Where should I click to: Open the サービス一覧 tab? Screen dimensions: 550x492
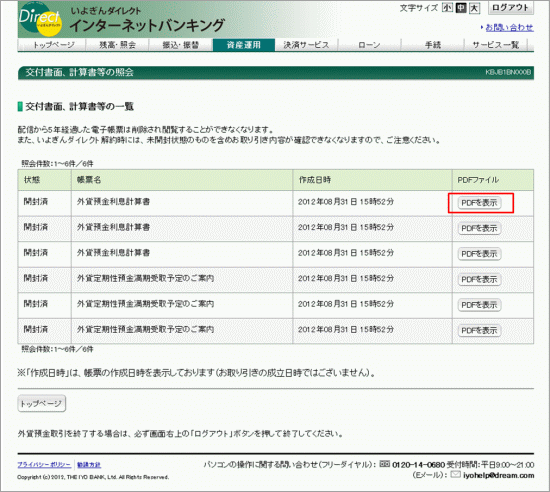(496, 45)
